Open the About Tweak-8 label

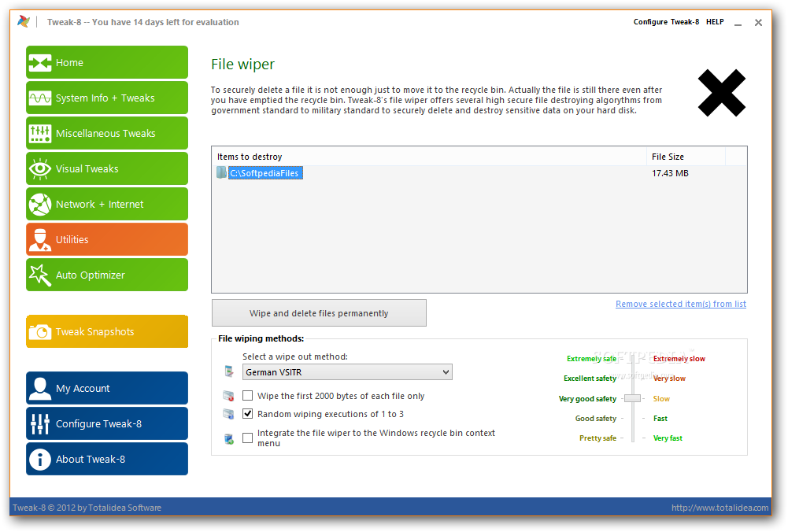coord(91,459)
